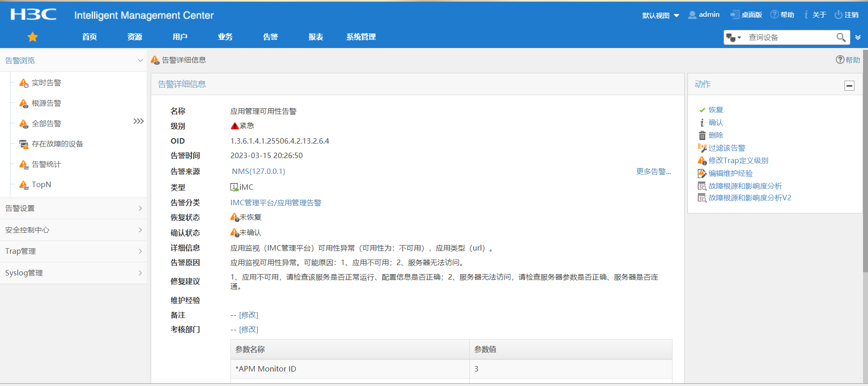Open the 报表 menu
Viewport: 868px width, 386px height.
coord(316,37)
